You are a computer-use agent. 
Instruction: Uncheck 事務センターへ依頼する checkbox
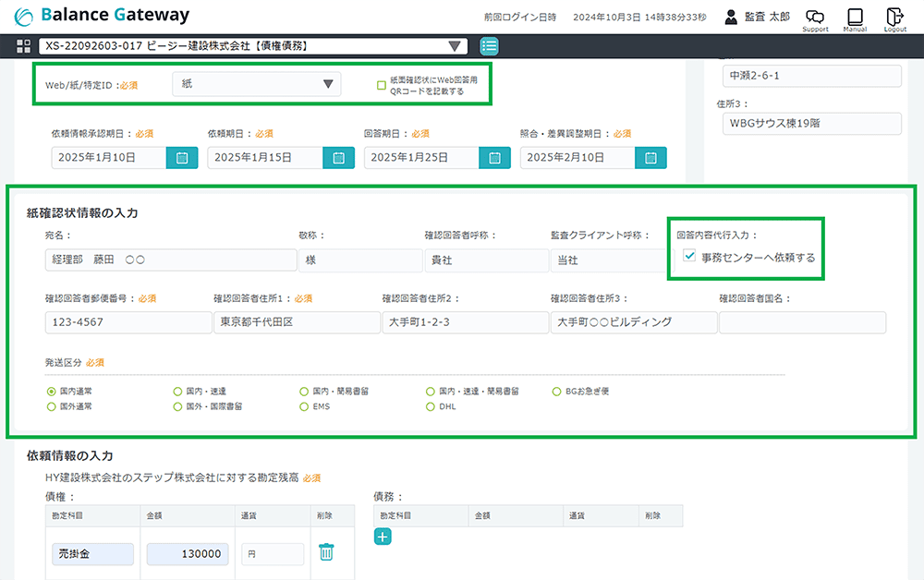point(689,257)
